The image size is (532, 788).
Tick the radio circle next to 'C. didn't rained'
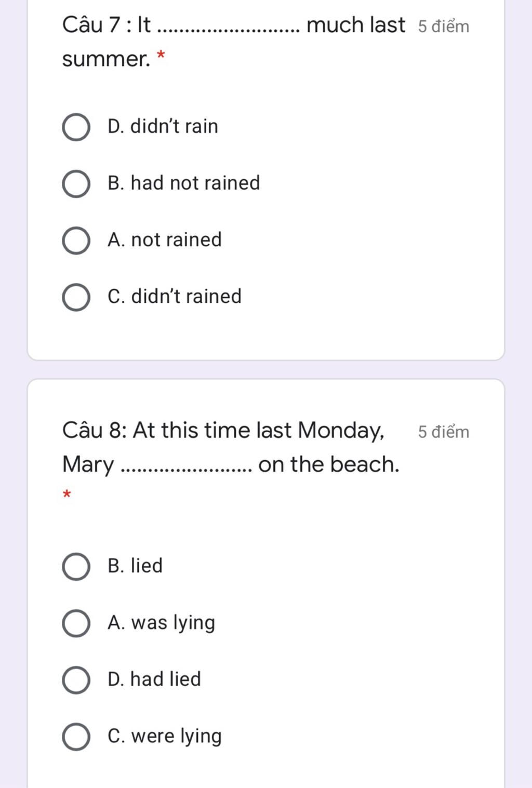tap(76, 297)
